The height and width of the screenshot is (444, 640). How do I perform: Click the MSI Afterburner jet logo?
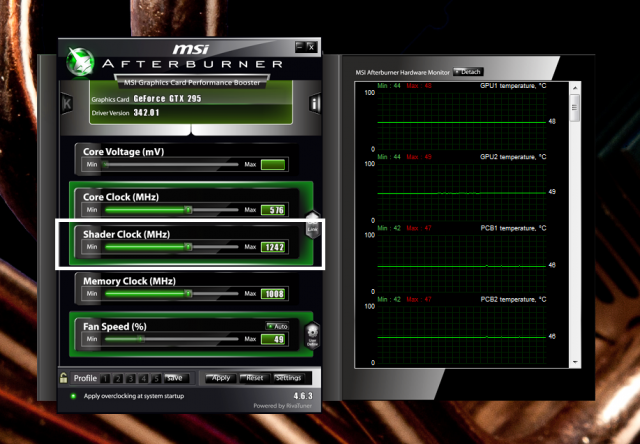click(x=79, y=62)
